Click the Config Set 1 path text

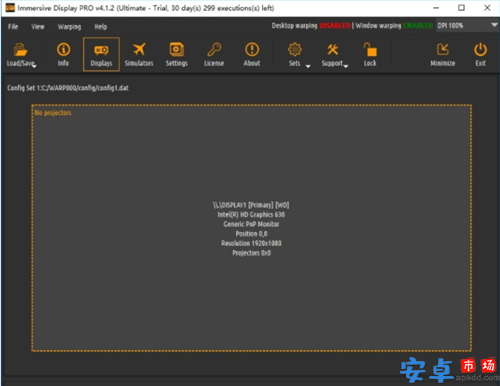click(x=68, y=88)
